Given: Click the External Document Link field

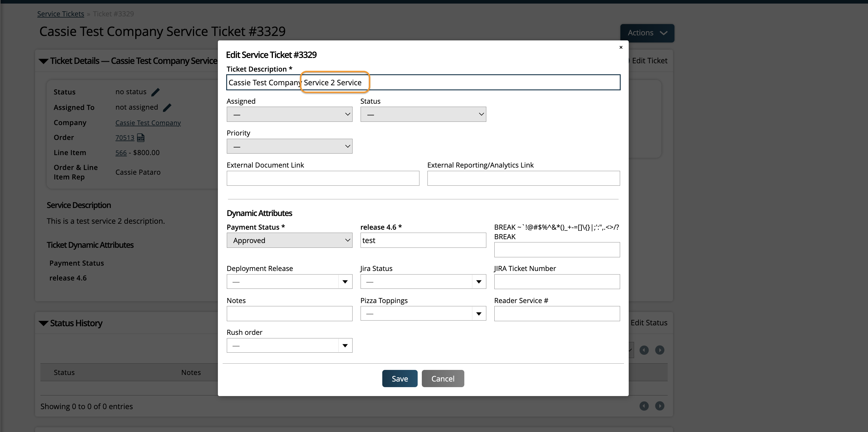Looking at the screenshot, I should (x=323, y=178).
